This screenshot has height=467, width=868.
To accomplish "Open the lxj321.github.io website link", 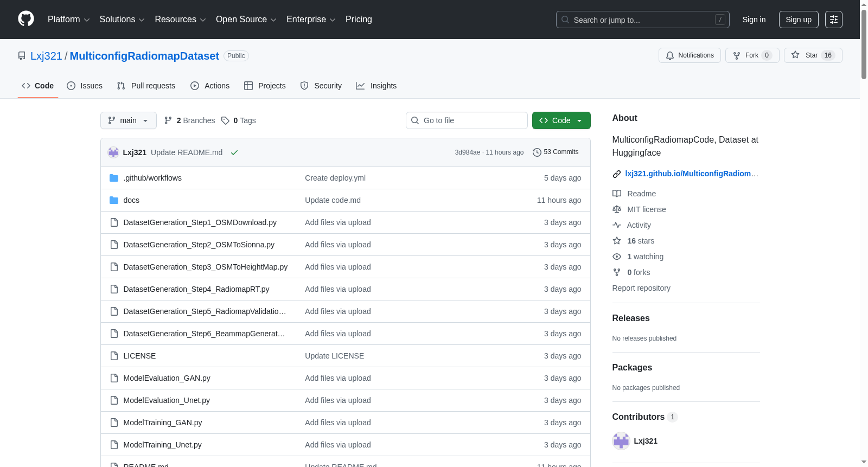I will (x=692, y=174).
